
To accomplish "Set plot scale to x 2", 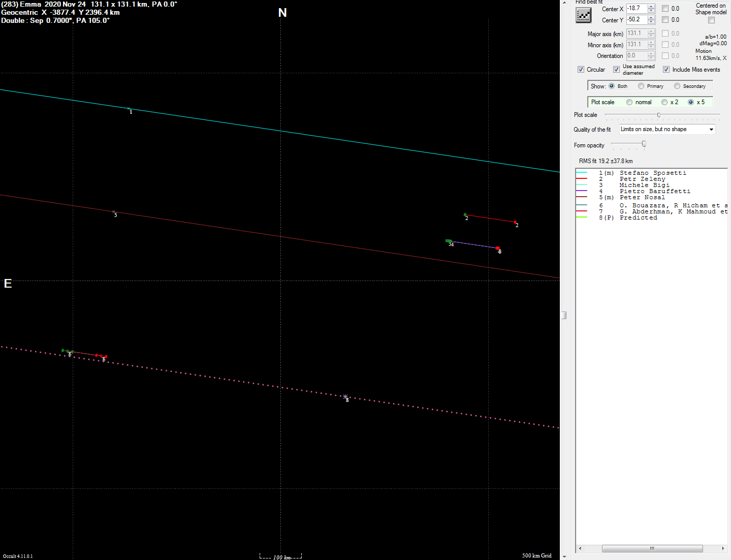I will [x=664, y=102].
